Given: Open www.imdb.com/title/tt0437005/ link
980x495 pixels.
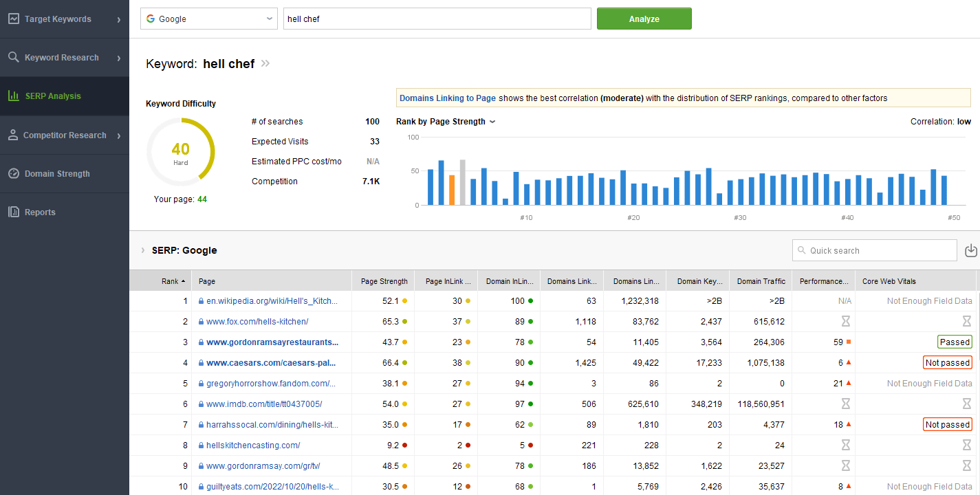Looking at the screenshot, I should pyautogui.click(x=264, y=404).
